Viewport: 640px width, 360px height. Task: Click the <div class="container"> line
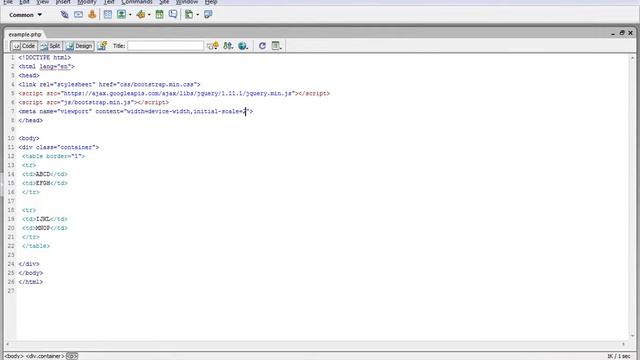coord(58,147)
